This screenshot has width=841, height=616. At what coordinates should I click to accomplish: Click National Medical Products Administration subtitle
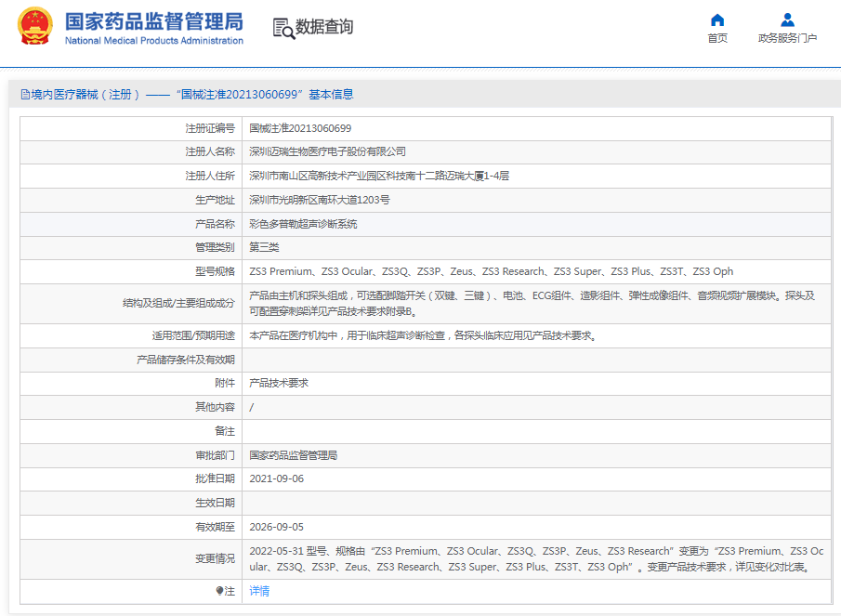pos(154,41)
